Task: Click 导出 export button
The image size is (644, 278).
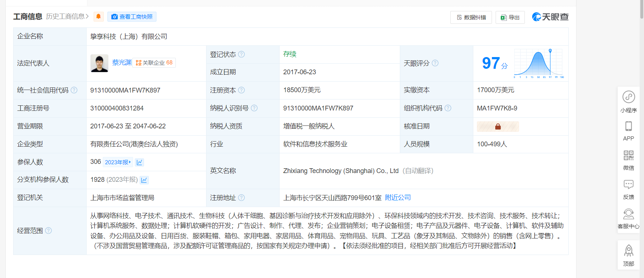Action: [510, 17]
